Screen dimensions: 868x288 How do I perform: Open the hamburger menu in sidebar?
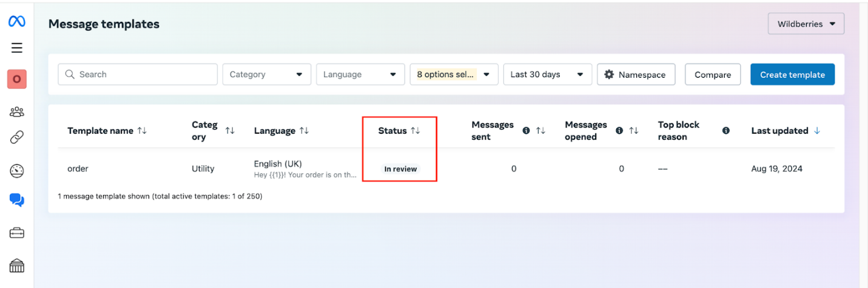[16, 48]
